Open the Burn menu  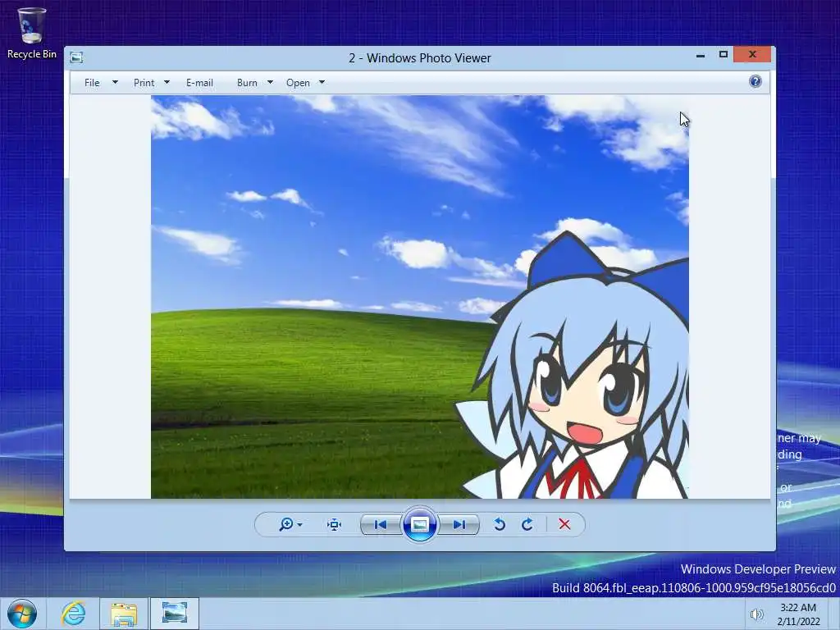pos(247,83)
